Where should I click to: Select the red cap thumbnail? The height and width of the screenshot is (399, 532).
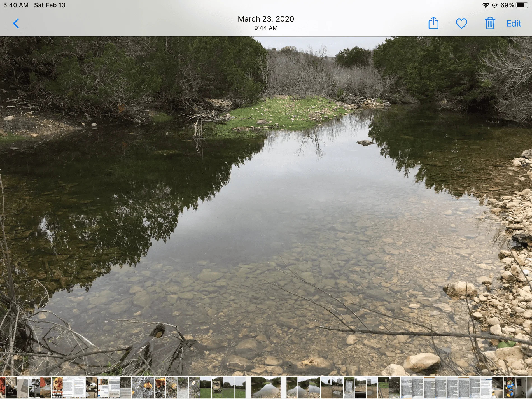[x=46, y=388]
